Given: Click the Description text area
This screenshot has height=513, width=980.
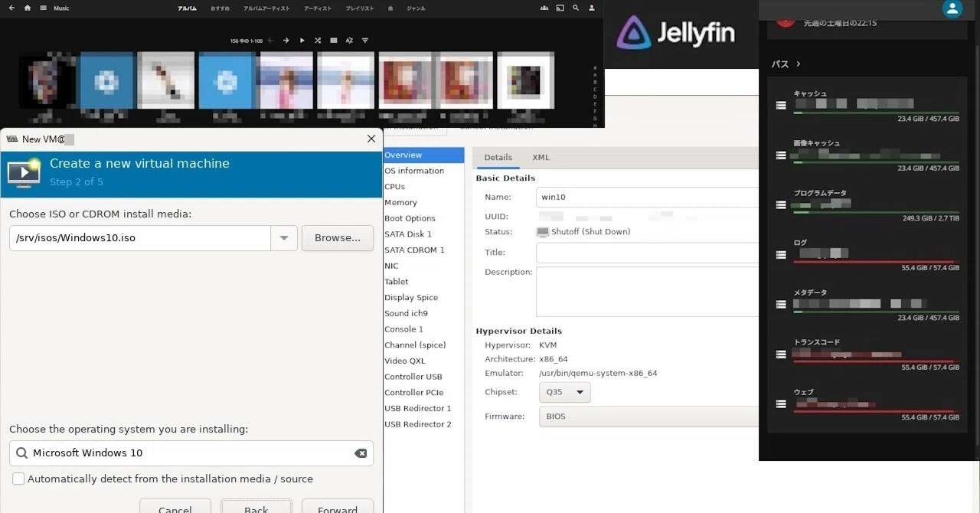Looking at the screenshot, I should (648, 292).
